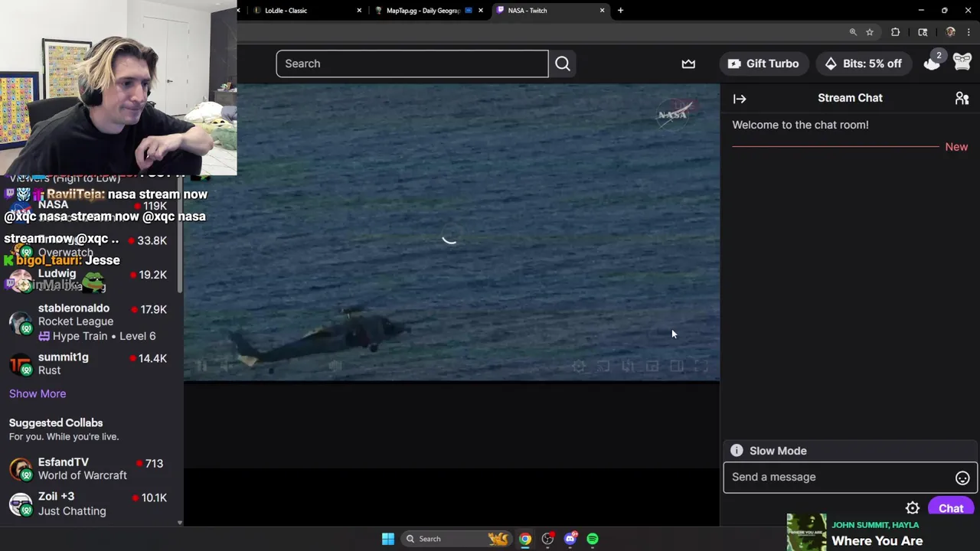
Task: Open a new browser tab
Action: (620, 11)
